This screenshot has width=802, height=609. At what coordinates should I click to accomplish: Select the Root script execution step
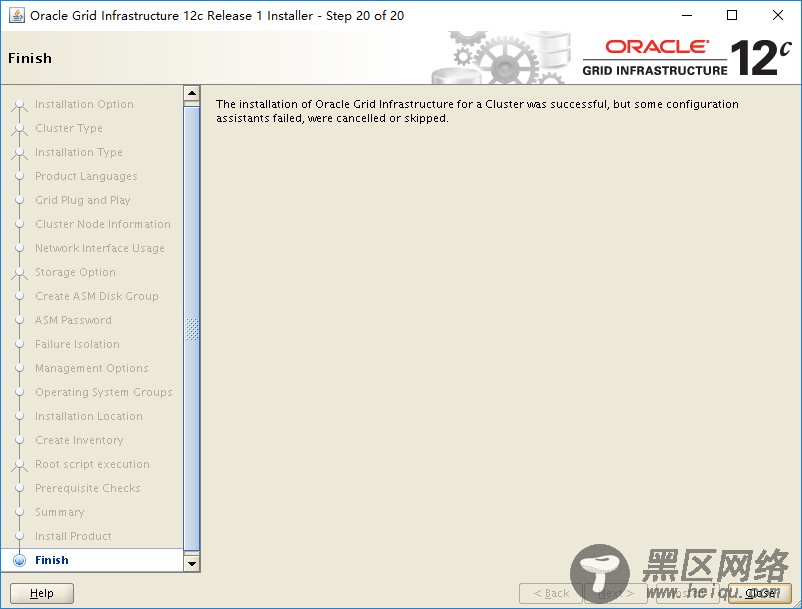(92, 464)
